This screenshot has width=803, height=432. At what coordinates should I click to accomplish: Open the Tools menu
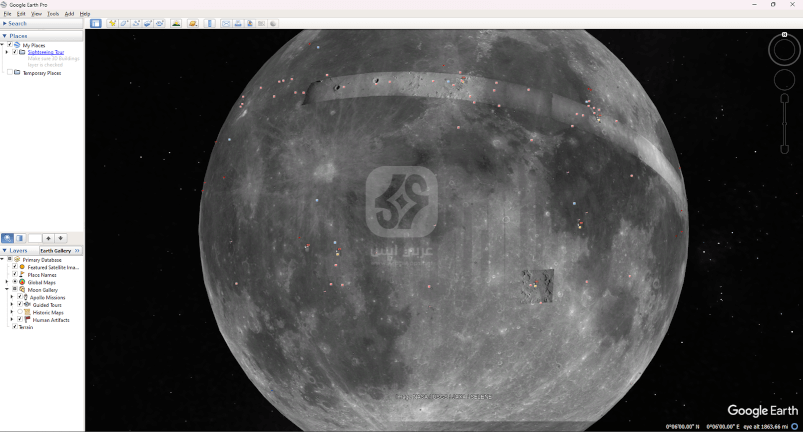tap(53, 14)
